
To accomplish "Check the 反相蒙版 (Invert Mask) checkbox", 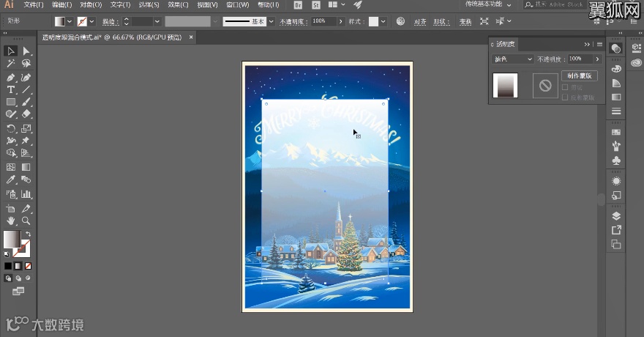I will tap(565, 97).
